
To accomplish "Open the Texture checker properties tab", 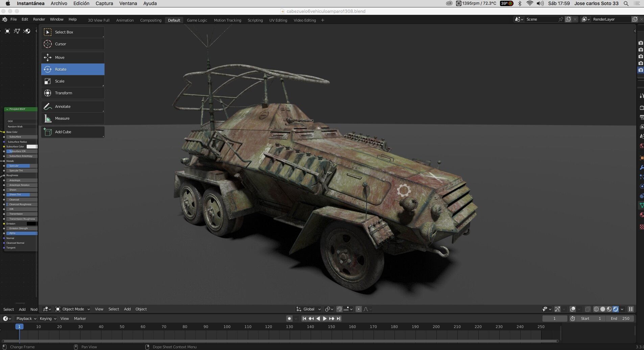I will click(641, 227).
